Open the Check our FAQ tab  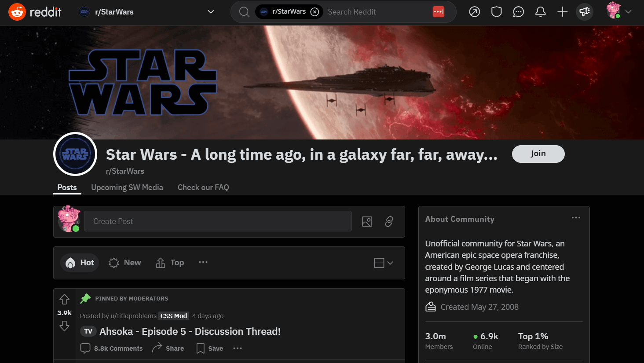[x=203, y=187]
